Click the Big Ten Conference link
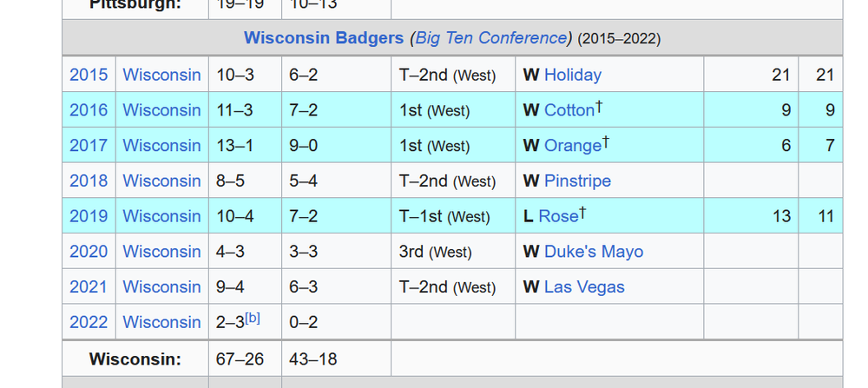Image resolution: width=868 pixels, height=388 pixels. (x=490, y=38)
